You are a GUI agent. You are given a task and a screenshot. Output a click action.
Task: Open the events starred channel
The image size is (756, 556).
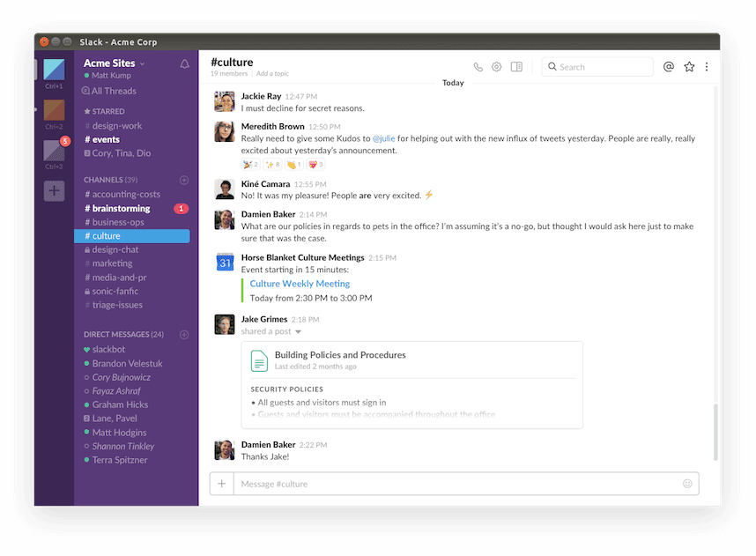(101, 139)
